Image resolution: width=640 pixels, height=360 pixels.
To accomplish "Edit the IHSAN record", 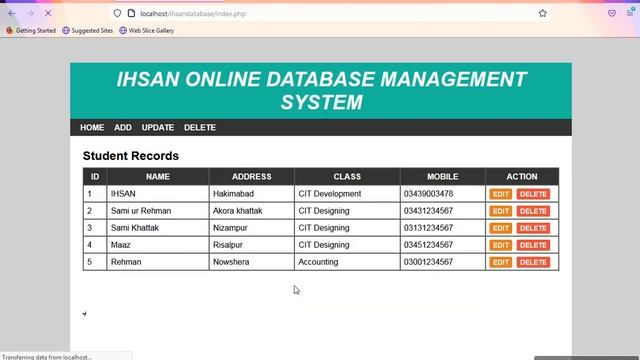I will (x=500, y=194).
